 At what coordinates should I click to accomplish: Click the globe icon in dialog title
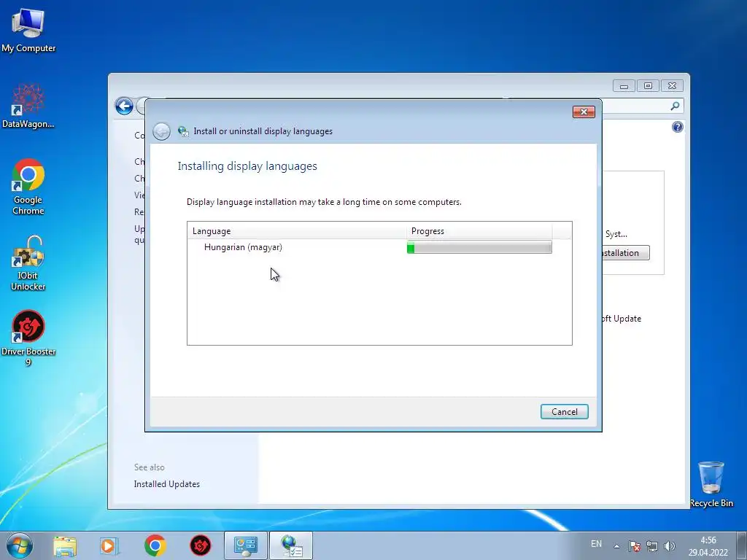[183, 131]
